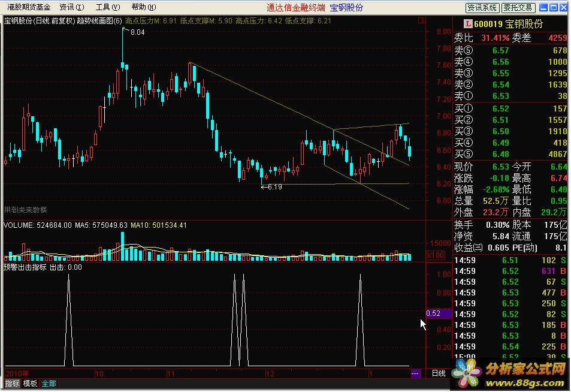This screenshot has width=571, height=392.
Task: Click the 资讯系统 button
Action: (482, 7)
